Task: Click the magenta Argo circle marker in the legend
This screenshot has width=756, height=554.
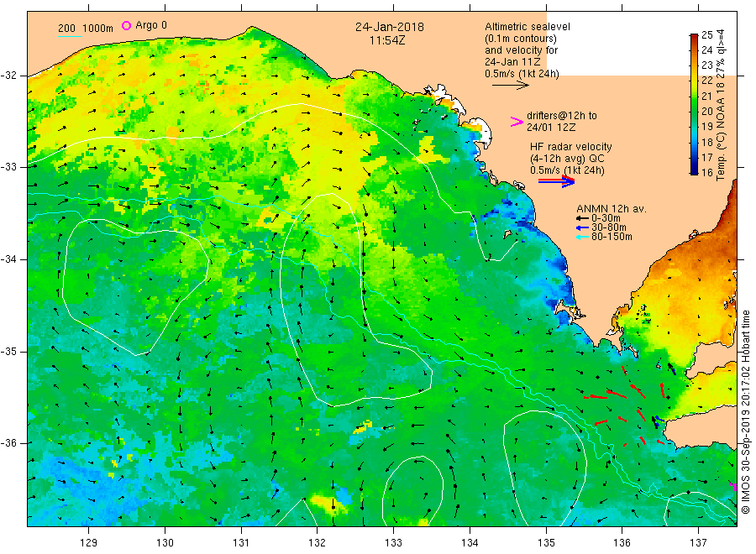Action: [x=126, y=25]
